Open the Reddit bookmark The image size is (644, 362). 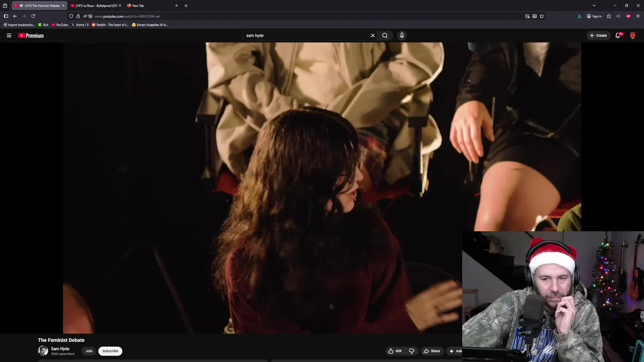(x=110, y=25)
